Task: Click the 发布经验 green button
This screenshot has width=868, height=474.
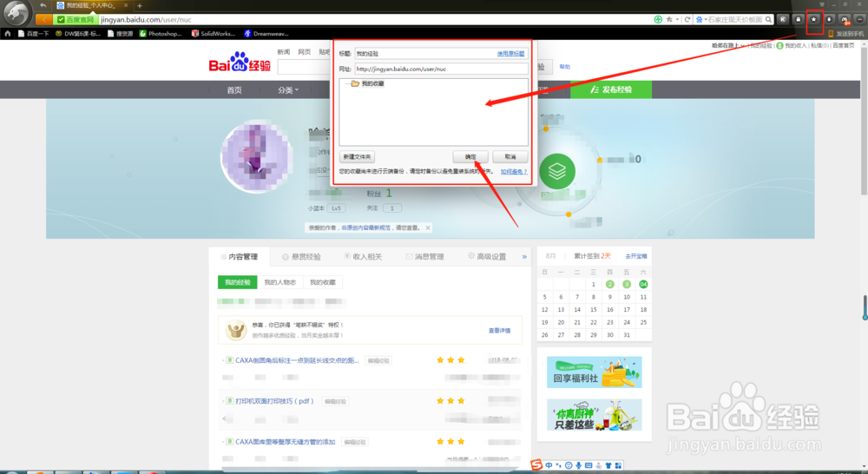Action: (611, 89)
